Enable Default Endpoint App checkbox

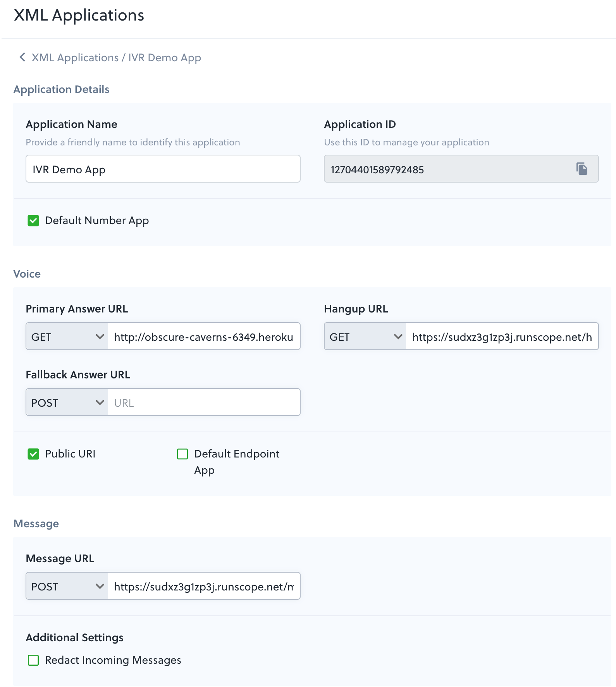(x=182, y=454)
